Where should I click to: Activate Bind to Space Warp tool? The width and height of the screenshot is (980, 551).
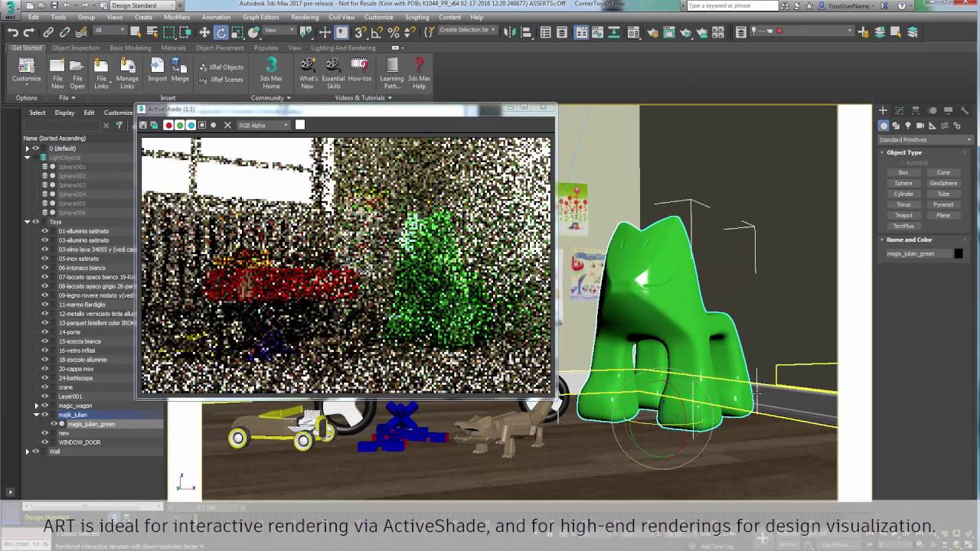click(x=82, y=32)
